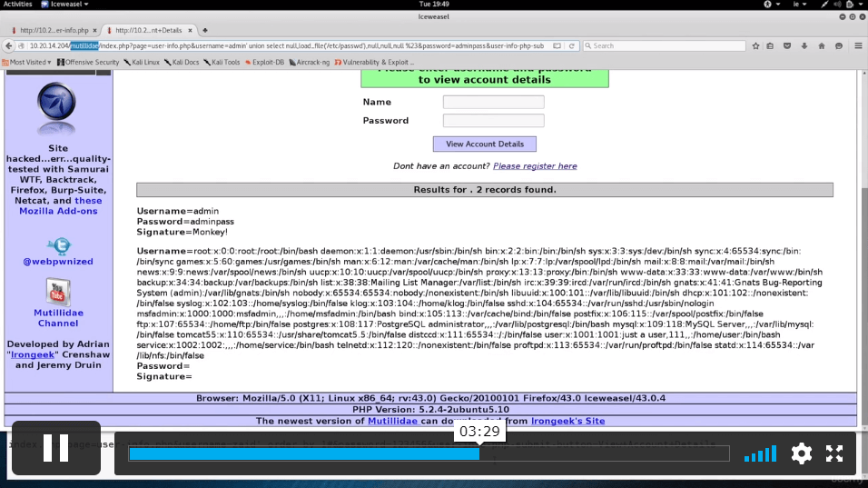Screen dimensions: 868x488
Task: Focus the browser Search box
Action: (665, 46)
